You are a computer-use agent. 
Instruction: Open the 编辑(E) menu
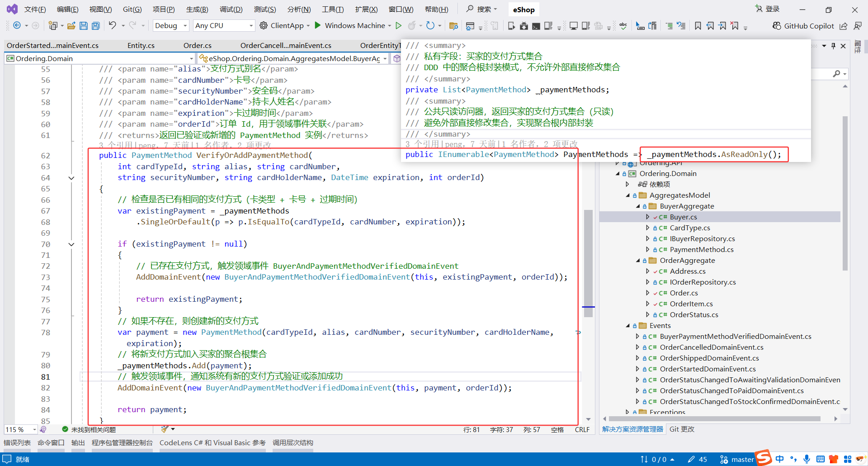pyautogui.click(x=68, y=10)
